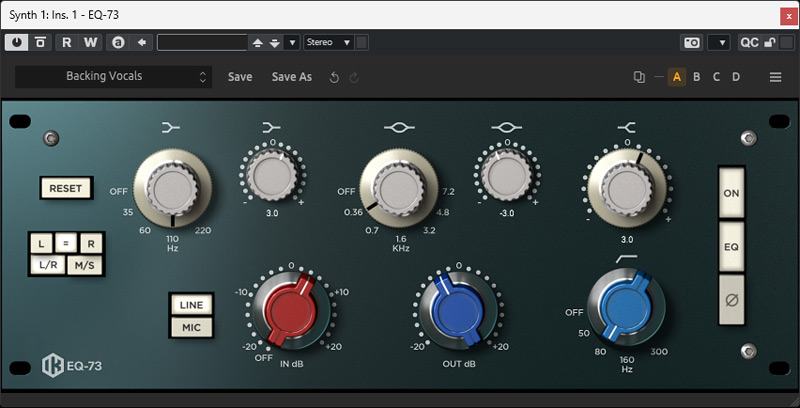Click the Save As button
The image size is (800, 408).
[291, 77]
